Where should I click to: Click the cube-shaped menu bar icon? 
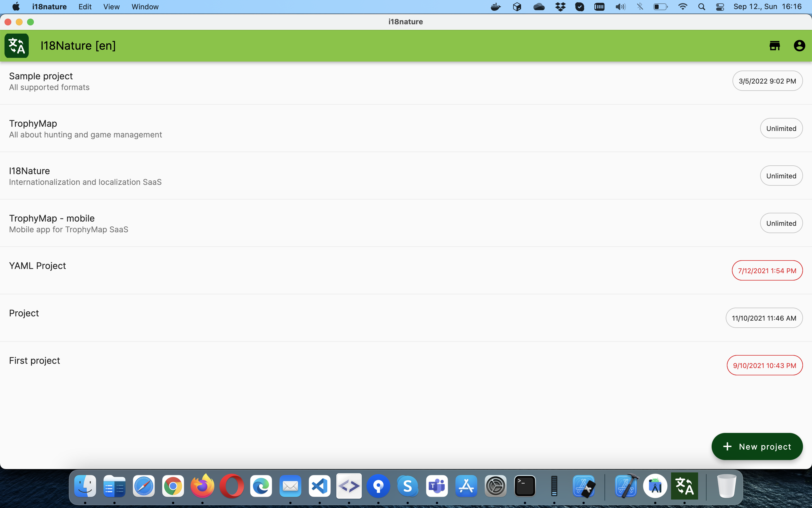(x=517, y=7)
